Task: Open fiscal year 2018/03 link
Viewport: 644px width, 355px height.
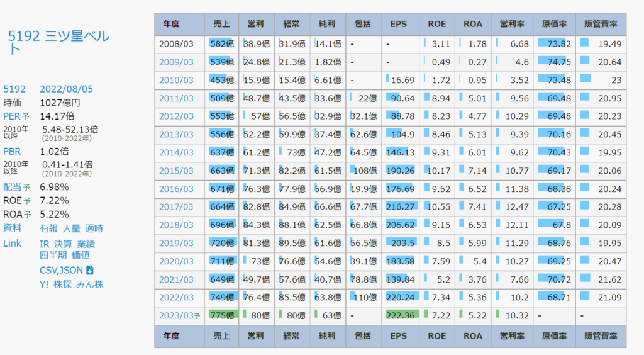Action: 176,225
